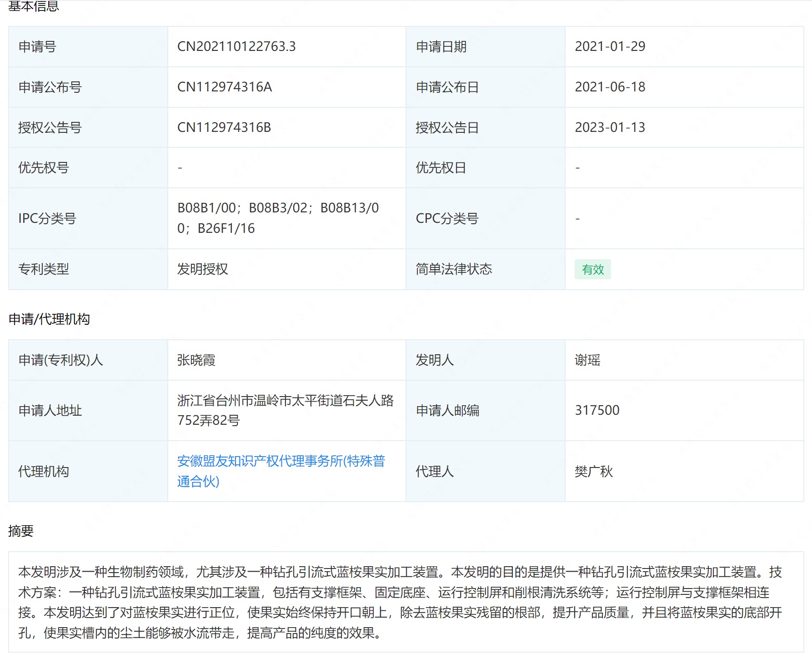Image resolution: width=812 pixels, height=659 pixels.
Task: Click the 发明人 label cell
Action: (x=486, y=360)
